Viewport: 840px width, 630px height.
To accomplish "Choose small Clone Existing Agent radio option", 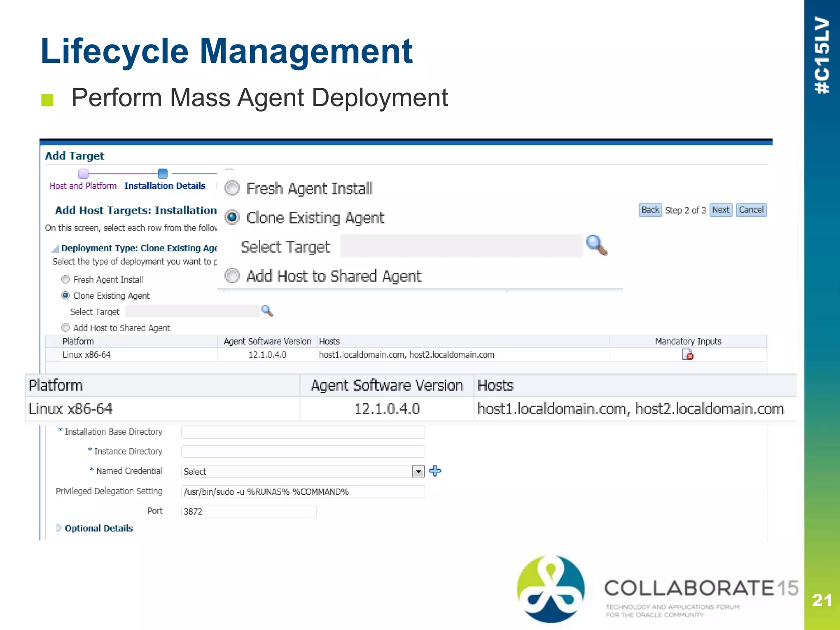I will click(x=65, y=295).
